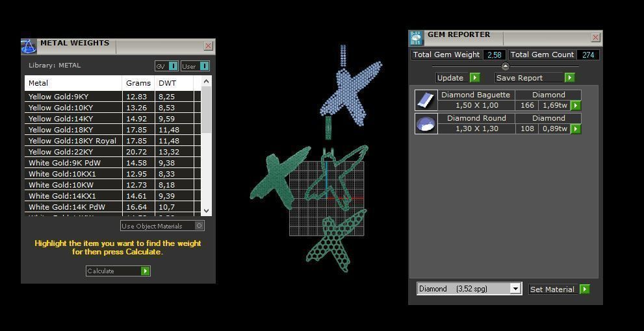Click the metal list scrollbar down arrow
The height and width of the screenshot is (331, 644).
pyautogui.click(x=207, y=210)
